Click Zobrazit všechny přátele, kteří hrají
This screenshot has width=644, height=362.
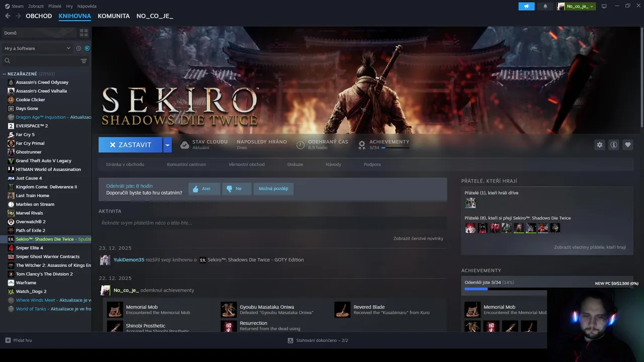click(590, 247)
